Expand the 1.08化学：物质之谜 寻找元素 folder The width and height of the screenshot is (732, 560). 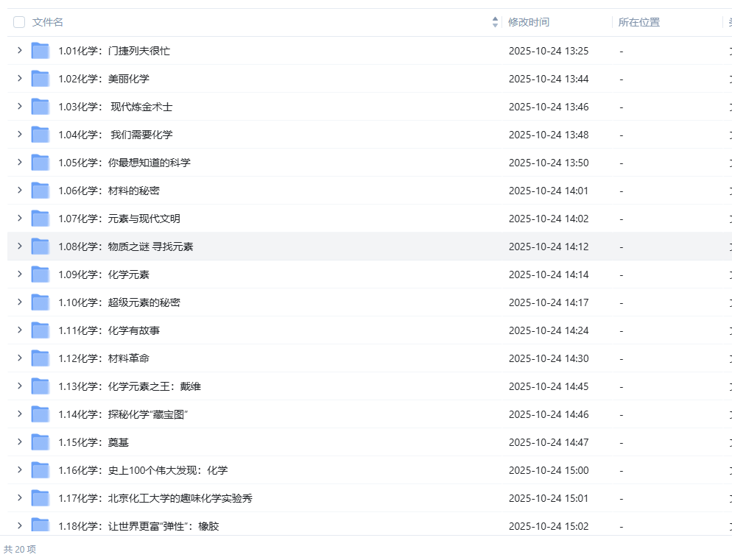pos(20,247)
